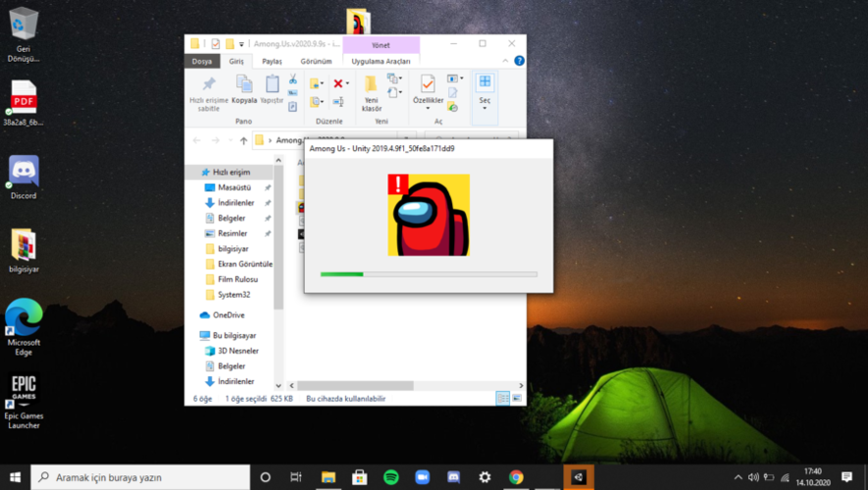Expand the delete options arrow

[347, 83]
